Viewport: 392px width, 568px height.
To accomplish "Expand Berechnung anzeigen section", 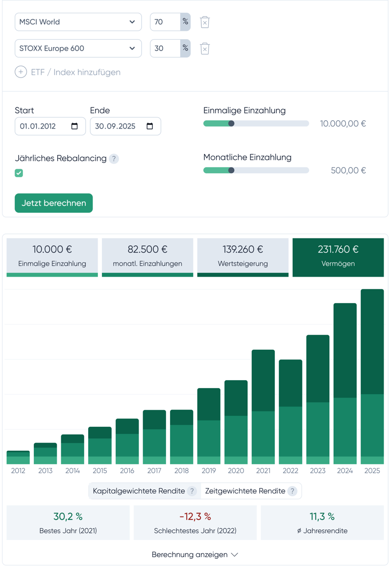I will click(195, 555).
